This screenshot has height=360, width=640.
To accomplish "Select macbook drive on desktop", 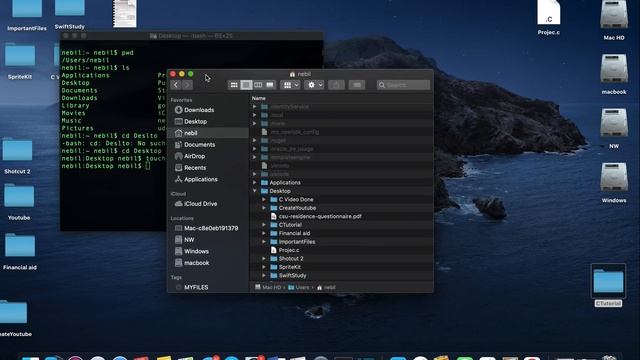I will pos(614,74).
